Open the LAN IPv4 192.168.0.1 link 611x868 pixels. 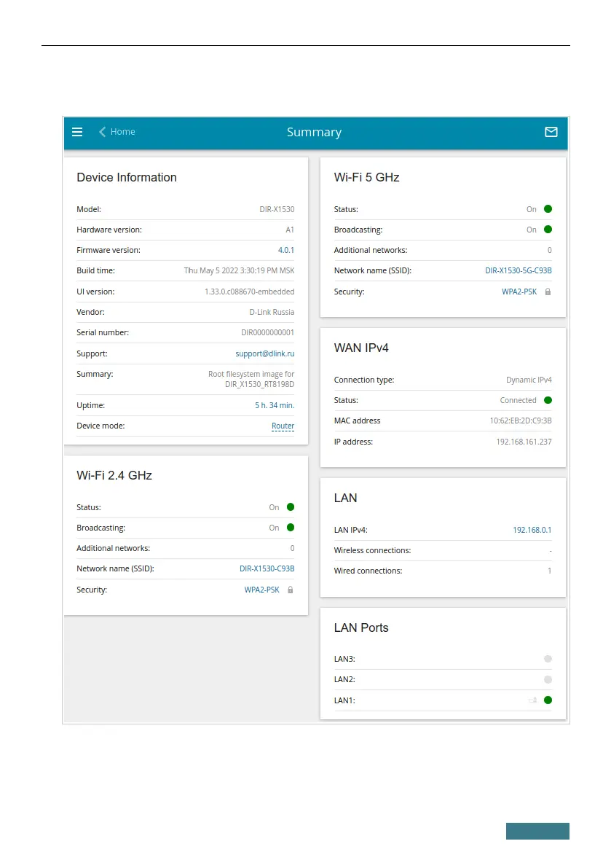point(532,530)
